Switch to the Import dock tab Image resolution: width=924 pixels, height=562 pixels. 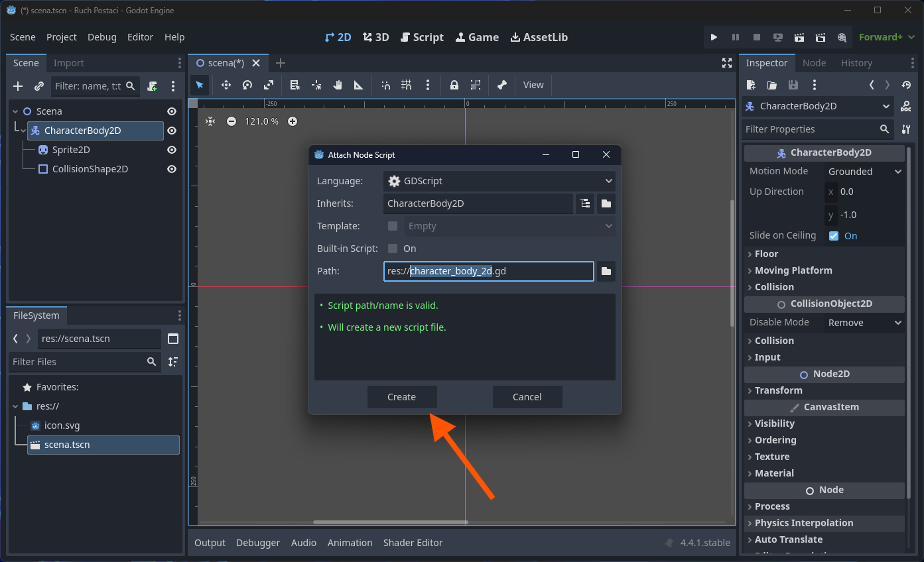[x=69, y=63]
